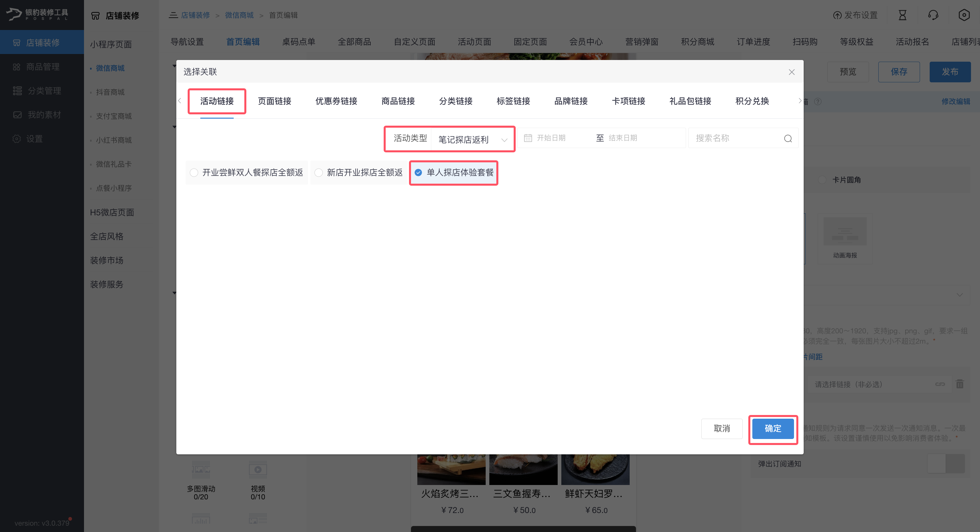Click the chain link icon in 请选择链接 field
980x532 pixels.
click(940, 384)
